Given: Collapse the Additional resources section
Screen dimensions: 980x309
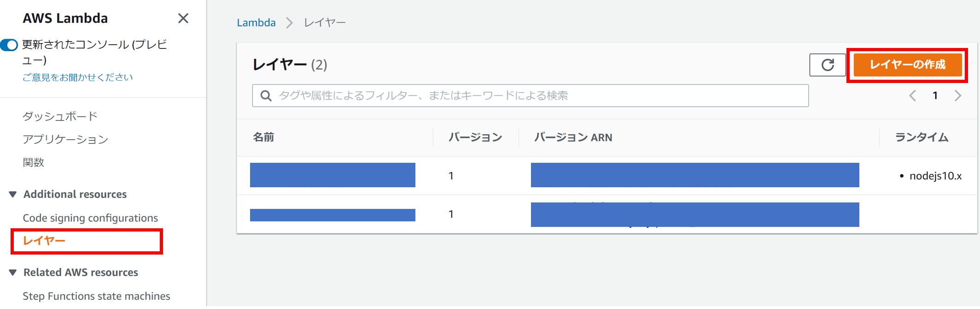Looking at the screenshot, I should pos(13,194).
